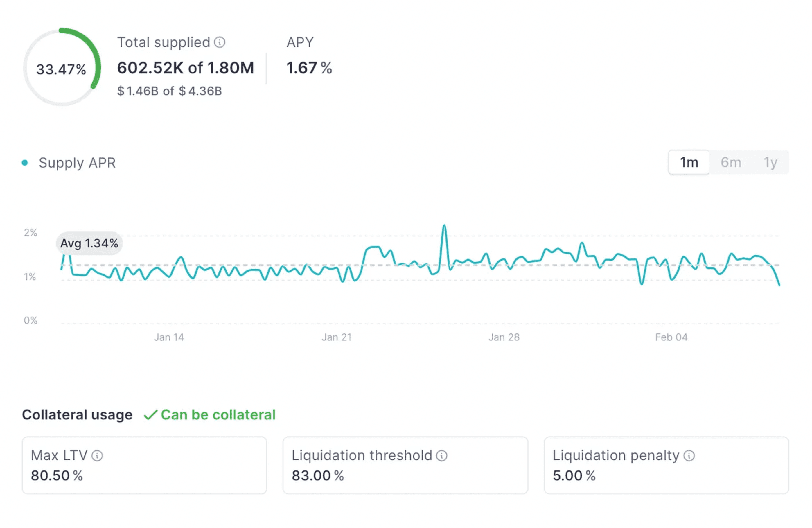Select the 1m time range
Viewport: 812px width, 528px height.
pos(689,162)
